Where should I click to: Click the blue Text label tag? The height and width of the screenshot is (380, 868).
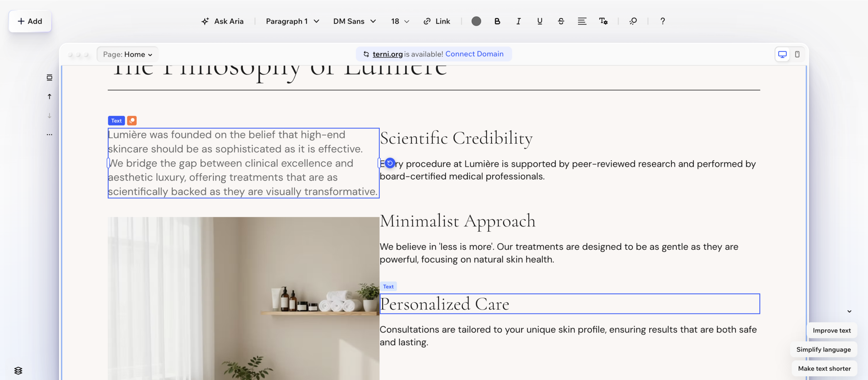[x=116, y=121]
